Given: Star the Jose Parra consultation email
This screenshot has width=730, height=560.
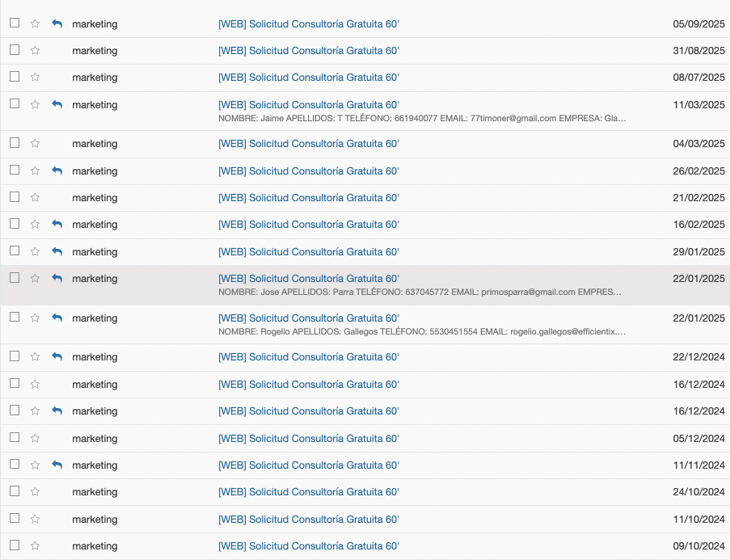Looking at the screenshot, I should (35, 278).
